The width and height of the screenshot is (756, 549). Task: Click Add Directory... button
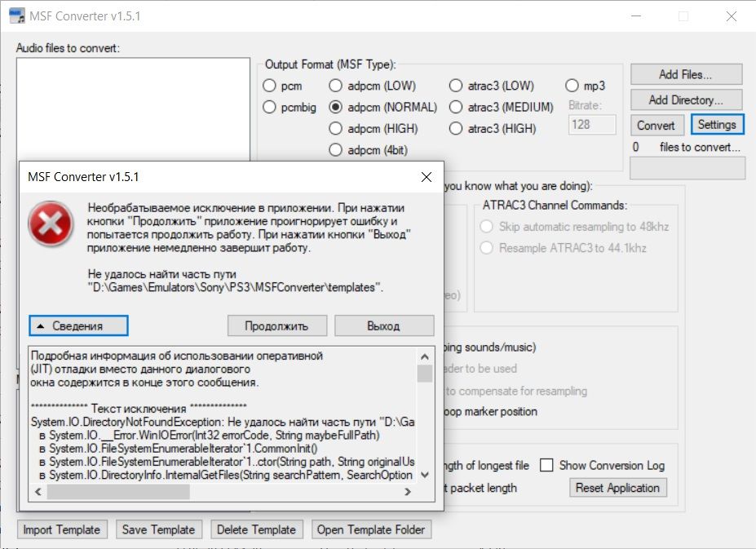click(x=686, y=100)
